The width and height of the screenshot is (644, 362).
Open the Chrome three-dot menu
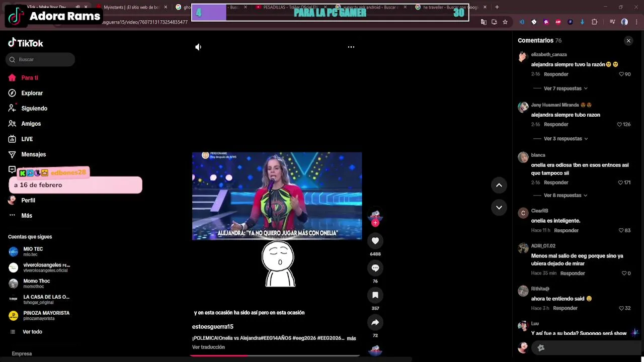coord(635,22)
